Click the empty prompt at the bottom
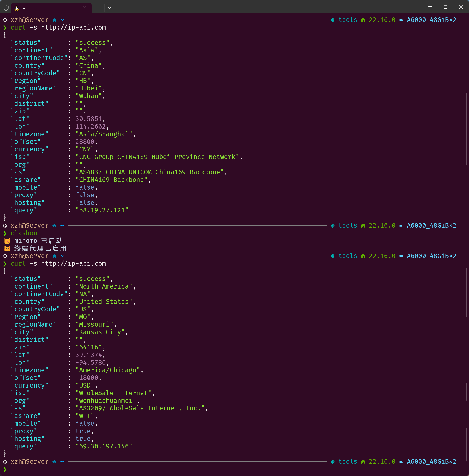 (x=5, y=469)
